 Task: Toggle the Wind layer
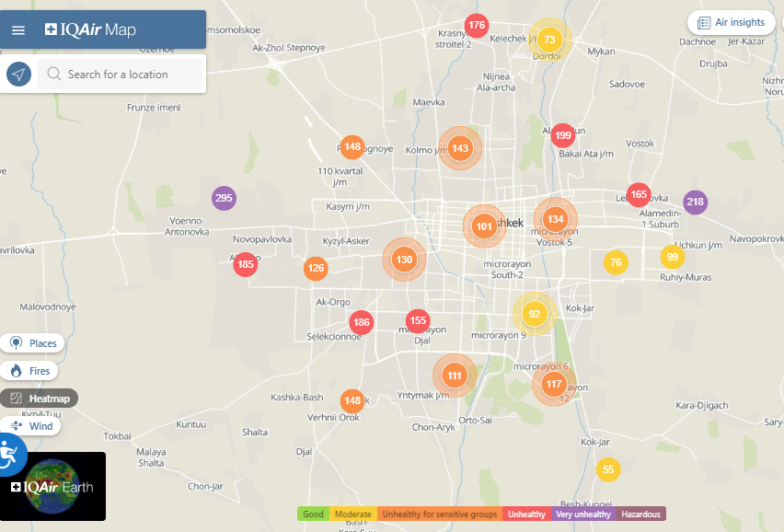(x=31, y=426)
